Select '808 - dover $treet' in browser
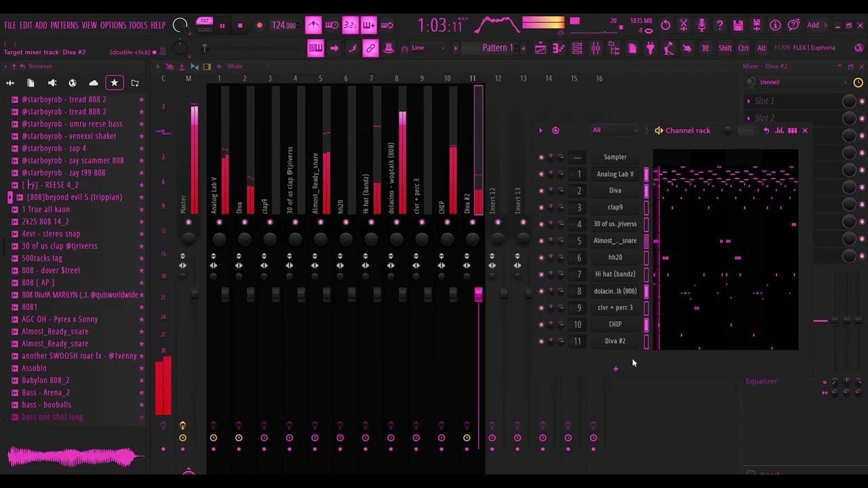The width and height of the screenshot is (868, 488). [x=51, y=270]
